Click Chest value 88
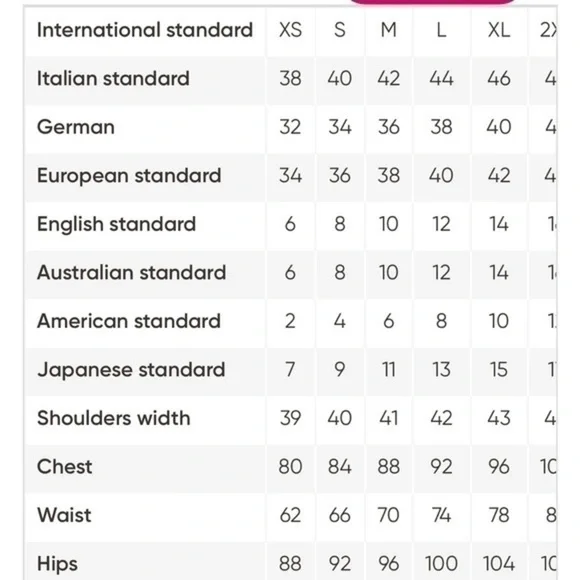This screenshot has height=580, width=580. click(388, 466)
